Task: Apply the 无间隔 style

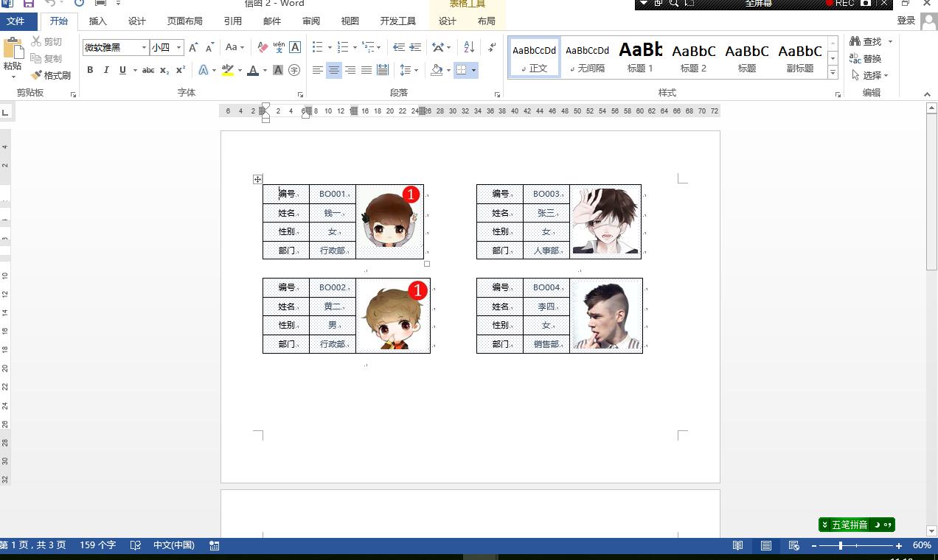Action: click(x=587, y=57)
